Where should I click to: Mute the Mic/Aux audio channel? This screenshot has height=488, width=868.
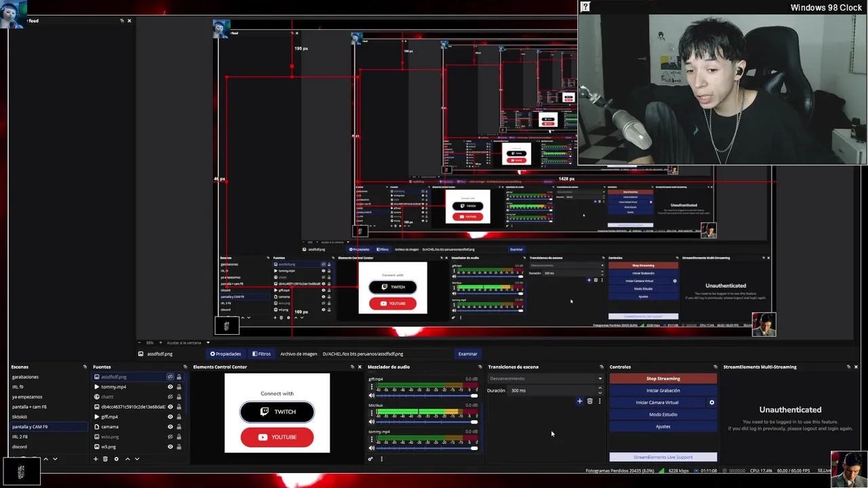[x=371, y=422]
